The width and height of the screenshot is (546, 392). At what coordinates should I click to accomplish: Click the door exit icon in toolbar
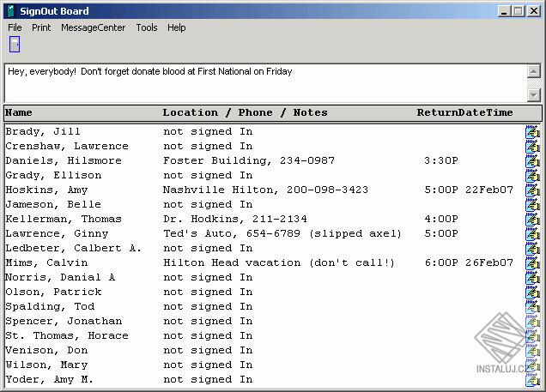click(15, 45)
